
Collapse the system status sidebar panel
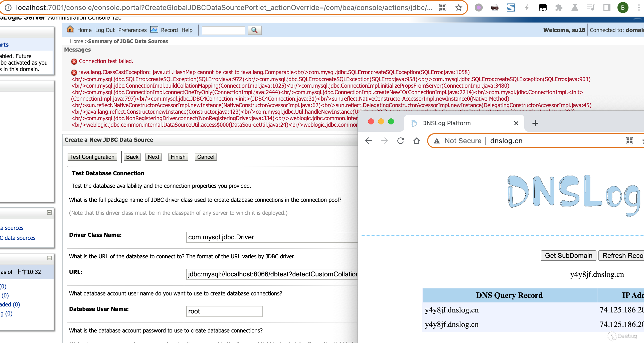tap(49, 258)
